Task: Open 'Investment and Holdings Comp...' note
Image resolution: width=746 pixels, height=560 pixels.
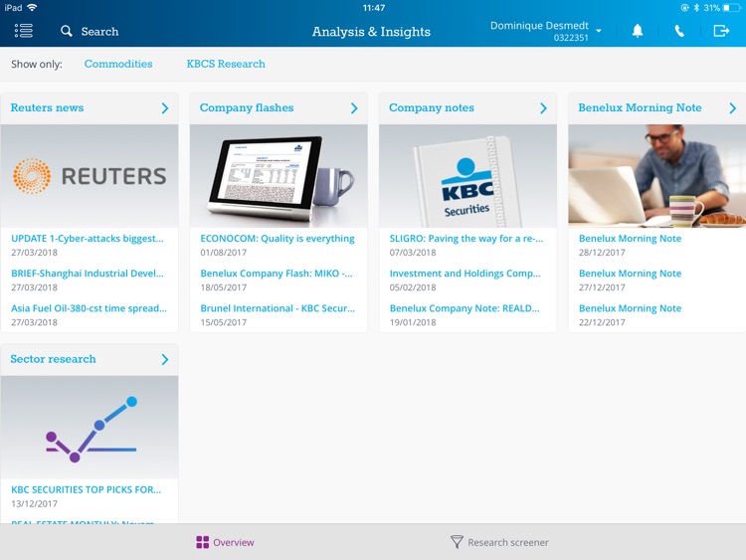Action: point(466,274)
